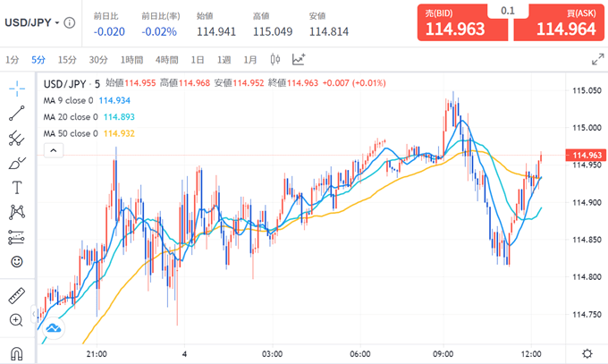Click the 始値 value 114.941

point(216,31)
